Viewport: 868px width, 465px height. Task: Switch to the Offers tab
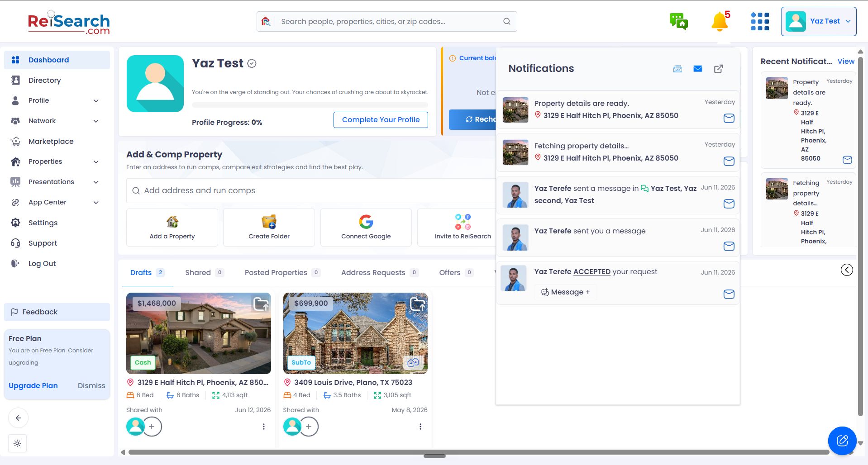click(x=456, y=272)
